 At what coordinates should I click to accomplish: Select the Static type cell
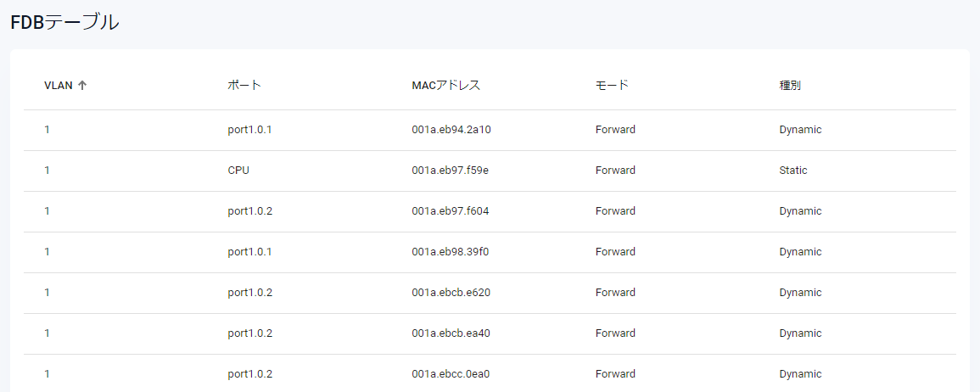click(793, 171)
